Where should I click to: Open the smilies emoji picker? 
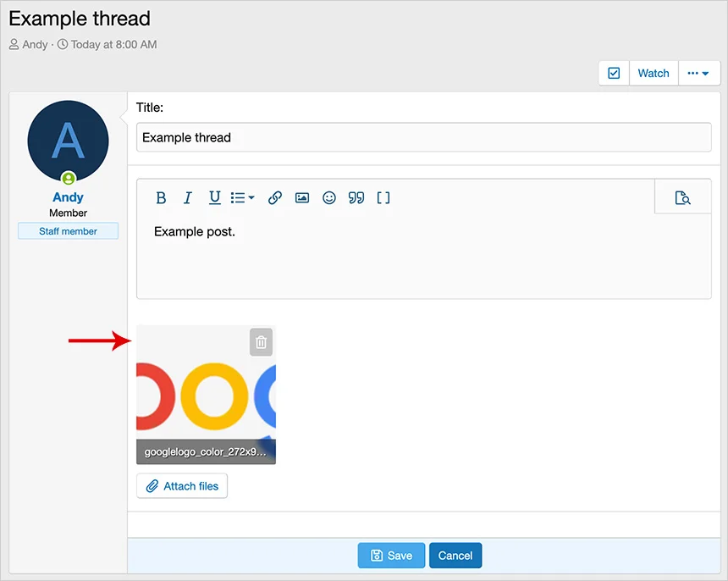(329, 198)
